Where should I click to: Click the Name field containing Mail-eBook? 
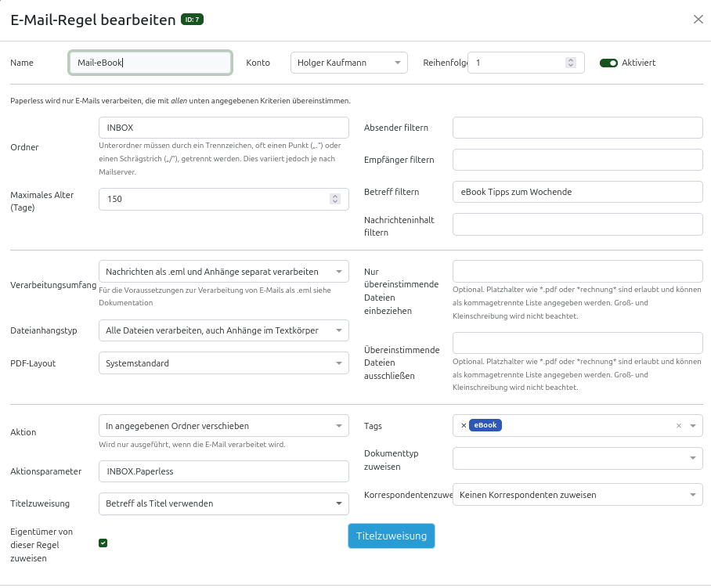tap(150, 63)
